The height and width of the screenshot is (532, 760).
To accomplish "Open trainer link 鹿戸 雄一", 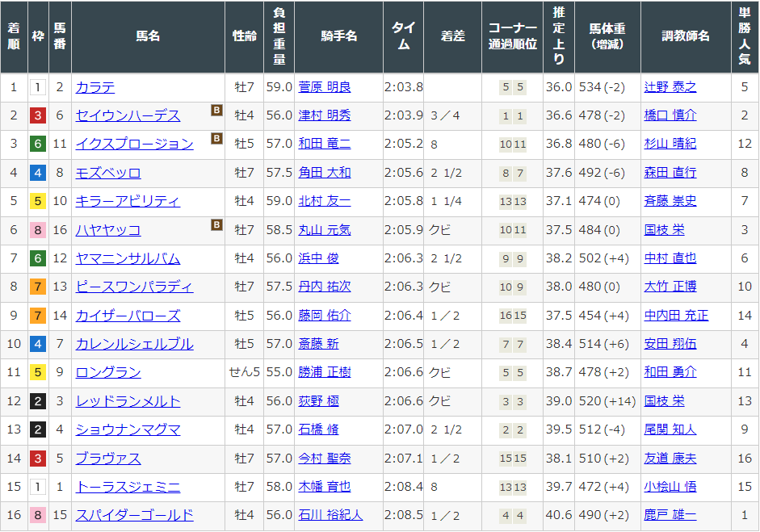I will tap(670, 515).
